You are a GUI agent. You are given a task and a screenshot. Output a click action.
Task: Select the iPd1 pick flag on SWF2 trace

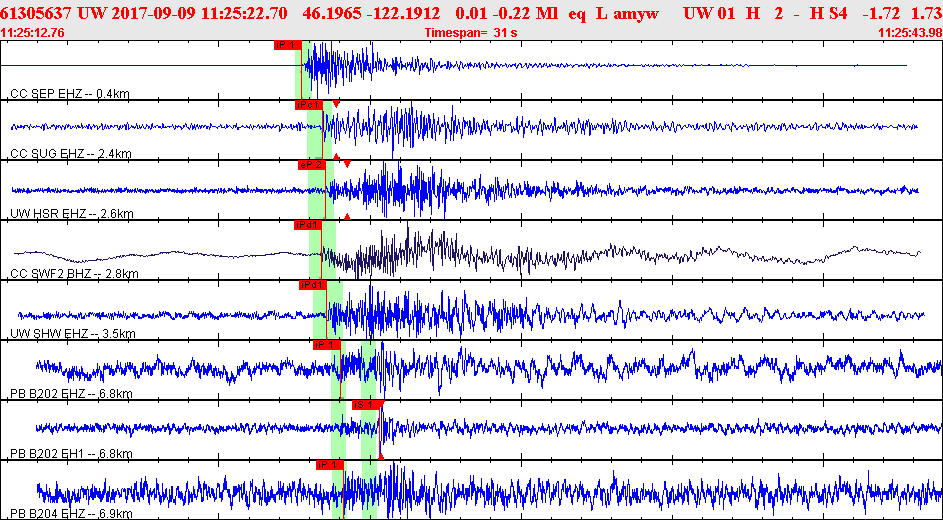[x=308, y=225]
